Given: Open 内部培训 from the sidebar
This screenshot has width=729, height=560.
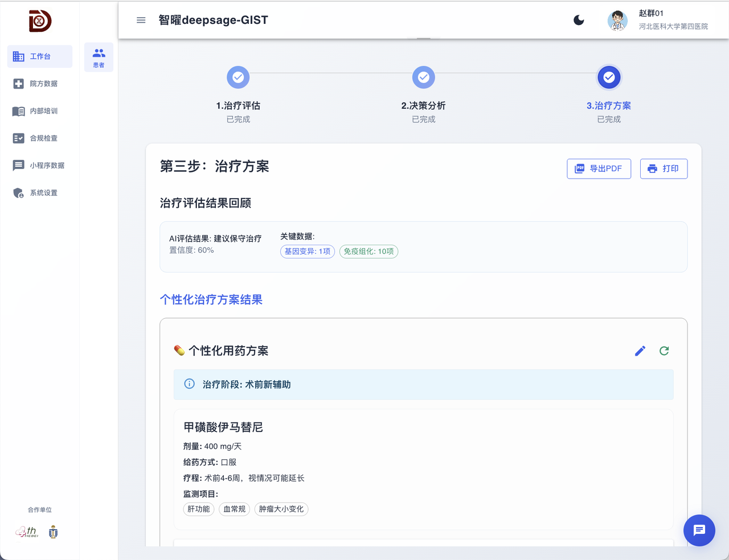Looking at the screenshot, I should [x=39, y=110].
